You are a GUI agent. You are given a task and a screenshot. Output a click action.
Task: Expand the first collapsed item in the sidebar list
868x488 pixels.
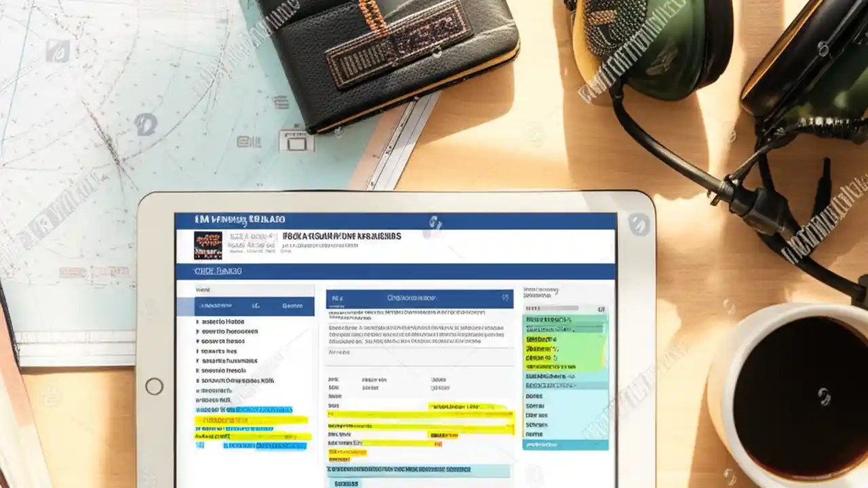197,322
